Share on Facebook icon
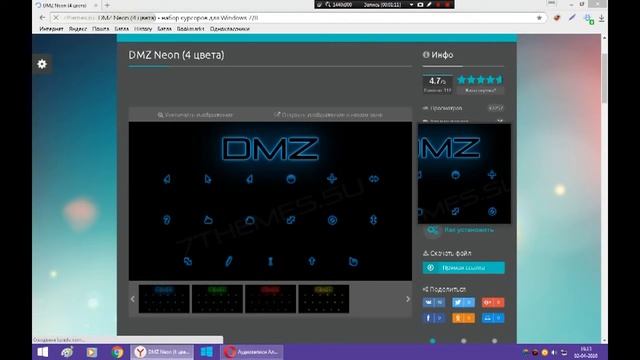This screenshot has width=640, height=360. [x=433, y=318]
